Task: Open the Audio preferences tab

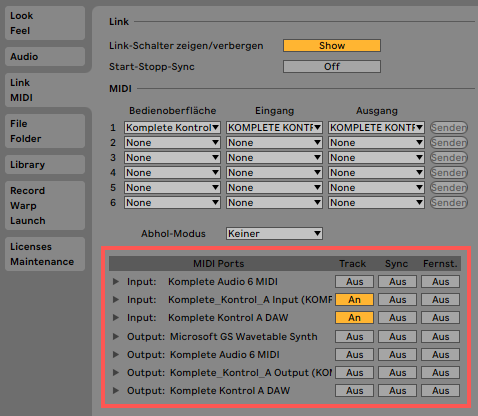Action: (x=45, y=57)
